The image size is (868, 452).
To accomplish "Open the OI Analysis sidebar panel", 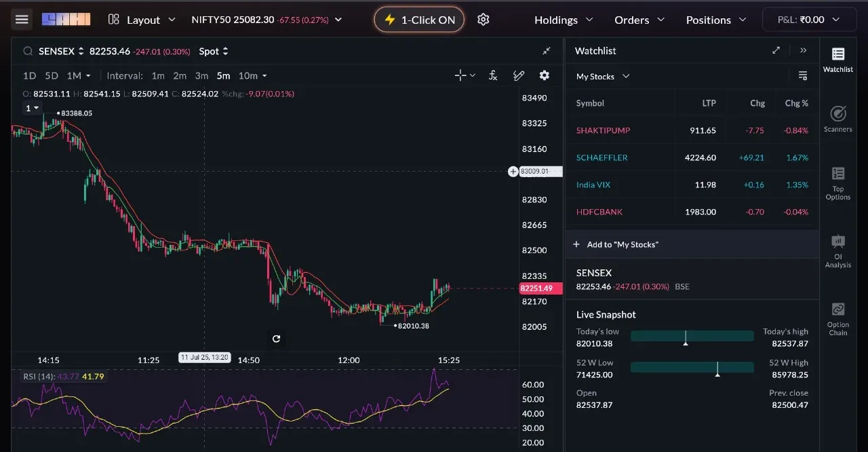I will coord(837,251).
